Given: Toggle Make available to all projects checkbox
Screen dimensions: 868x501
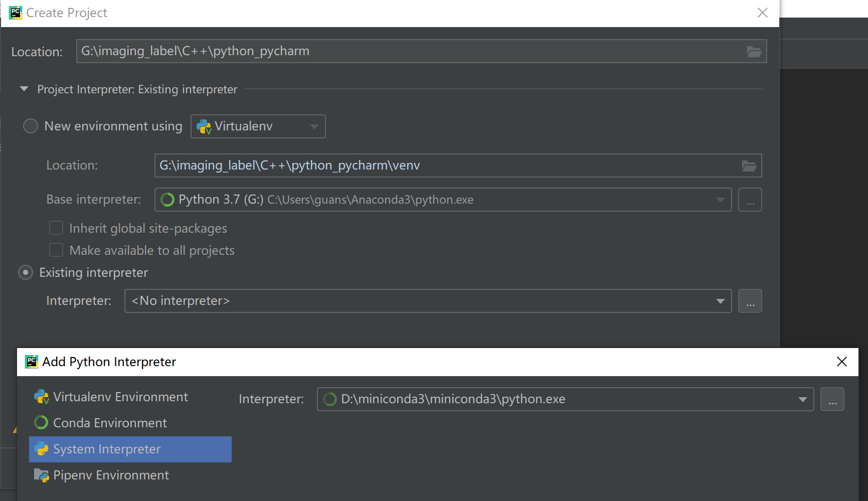Looking at the screenshot, I should [x=56, y=250].
